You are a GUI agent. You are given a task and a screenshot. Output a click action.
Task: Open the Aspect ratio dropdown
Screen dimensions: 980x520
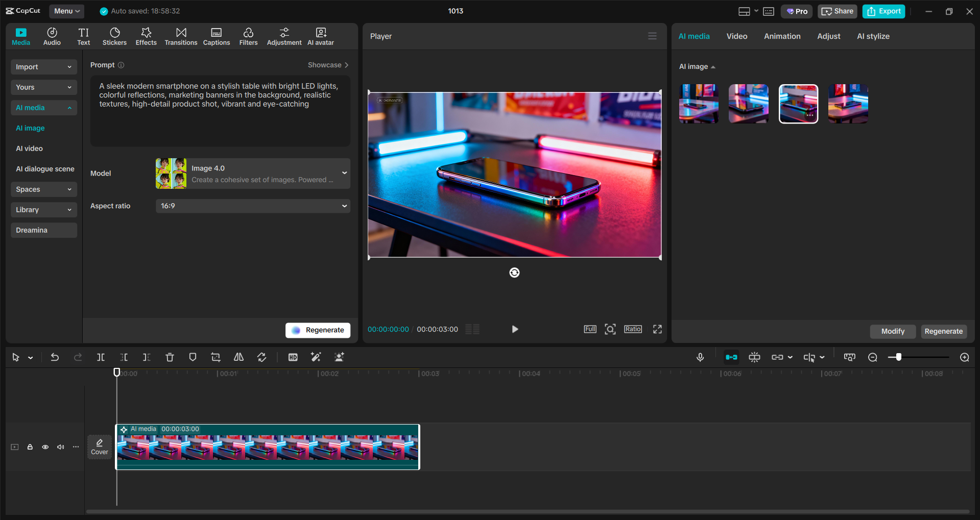252,206
